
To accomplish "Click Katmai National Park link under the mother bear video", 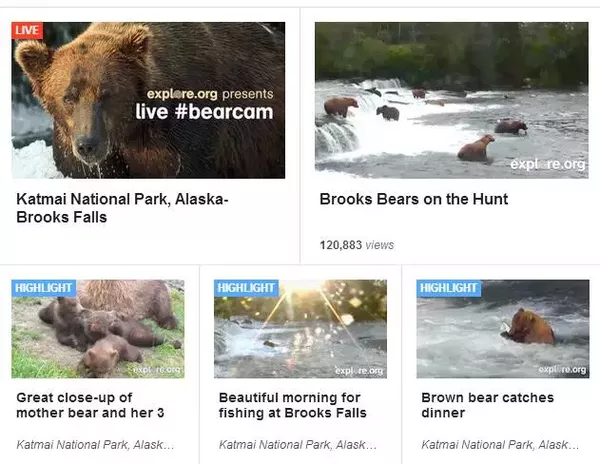I will pyautogui.click(x=95, y=445).
